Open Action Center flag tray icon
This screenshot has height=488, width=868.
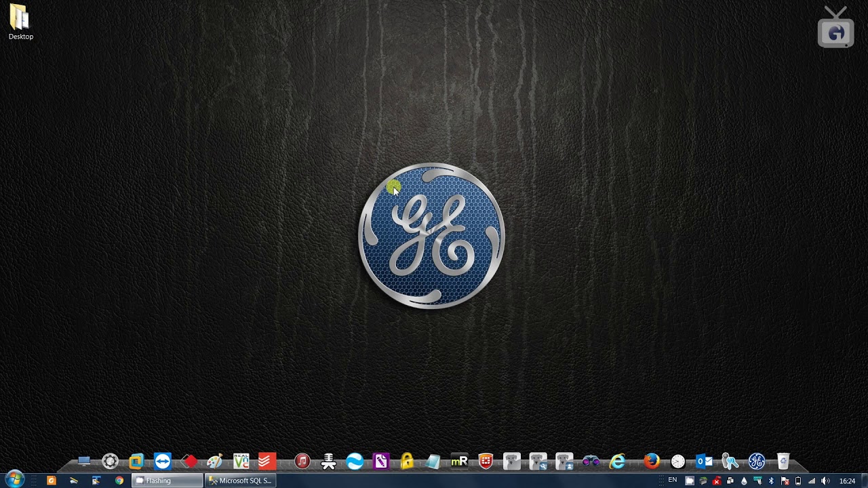click(785, 481)
